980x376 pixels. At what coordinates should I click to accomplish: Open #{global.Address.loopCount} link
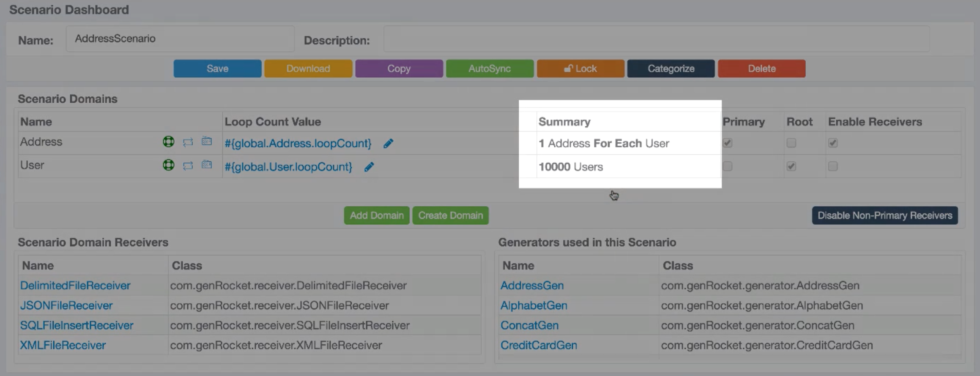pyautogui.click(x=298, y=144)
